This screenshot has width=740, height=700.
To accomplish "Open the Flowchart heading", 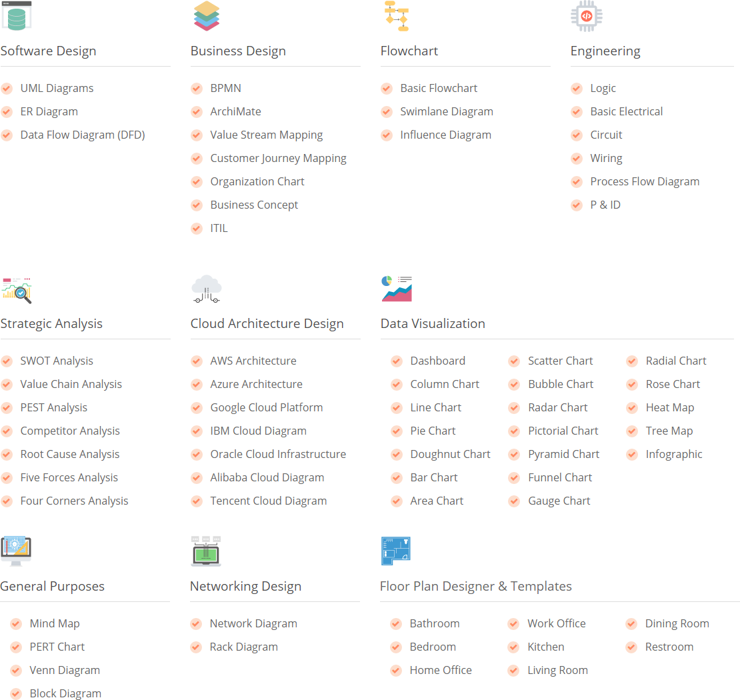I will click(409, 51).
